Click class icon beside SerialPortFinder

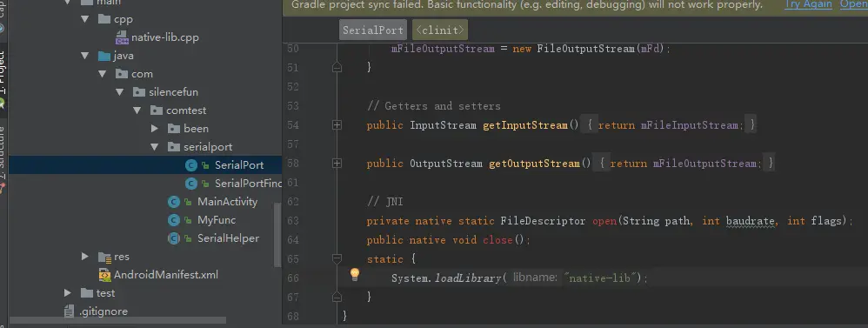coord(191,184)
